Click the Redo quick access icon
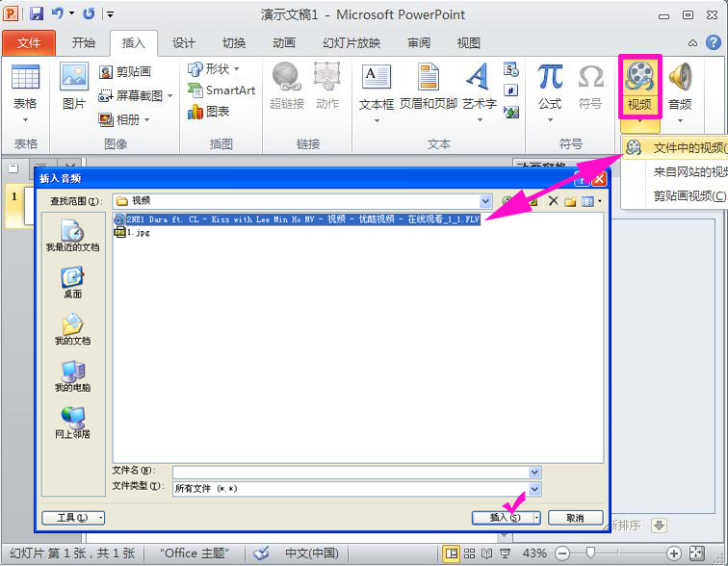Viewport: 728px width, 566px height. (x=89, y=13)
